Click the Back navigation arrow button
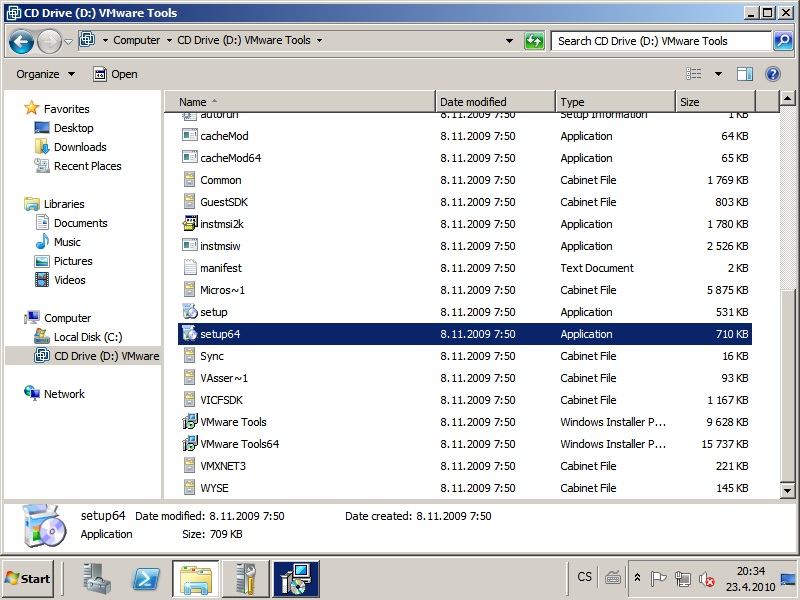This screenshot has height=600, width=800. point(22,41)
